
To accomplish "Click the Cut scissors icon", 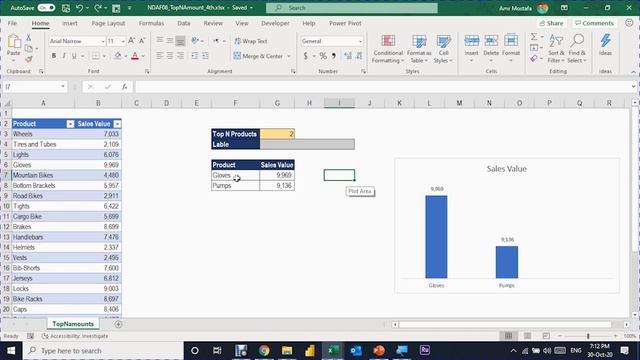I will [29, 38].
